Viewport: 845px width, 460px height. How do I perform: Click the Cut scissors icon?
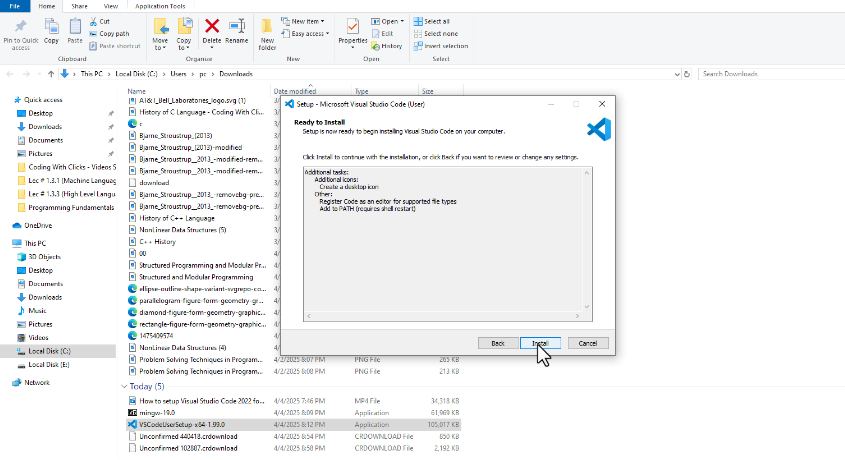(94, 22)
